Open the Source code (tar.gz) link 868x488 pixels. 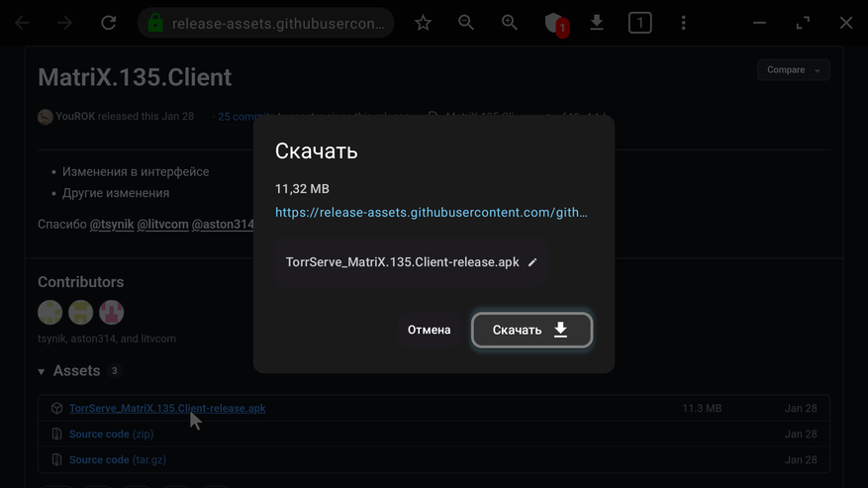[118, 459]
